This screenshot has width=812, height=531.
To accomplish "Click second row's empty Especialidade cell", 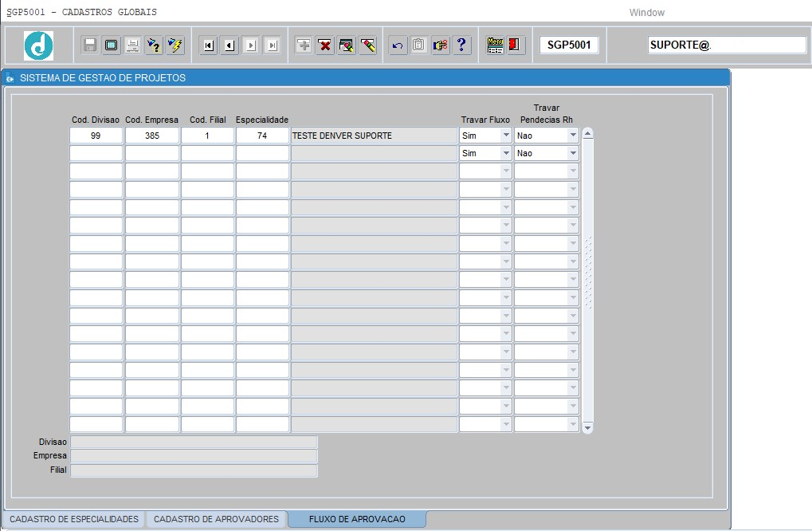I will 262,153.
